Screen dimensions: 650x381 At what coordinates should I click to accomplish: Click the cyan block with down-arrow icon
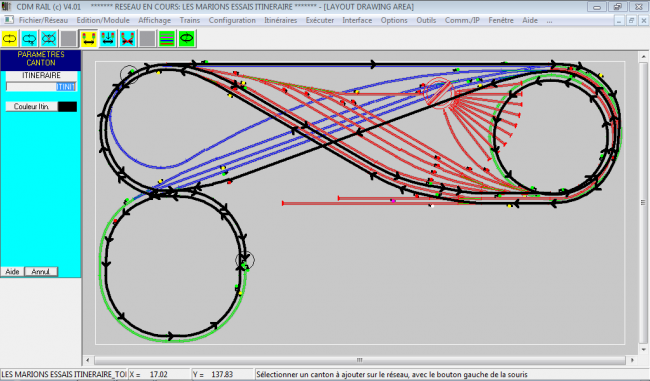click(x=108, y=39)
